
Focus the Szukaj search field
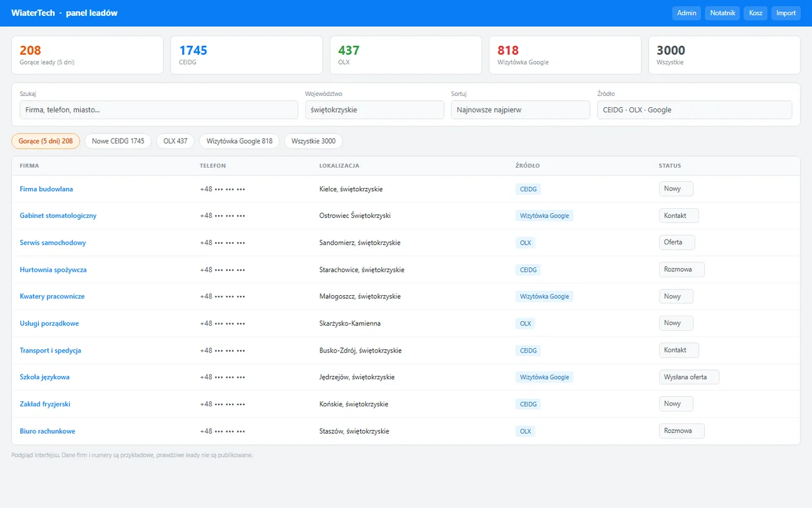click(x=159, y=110)
